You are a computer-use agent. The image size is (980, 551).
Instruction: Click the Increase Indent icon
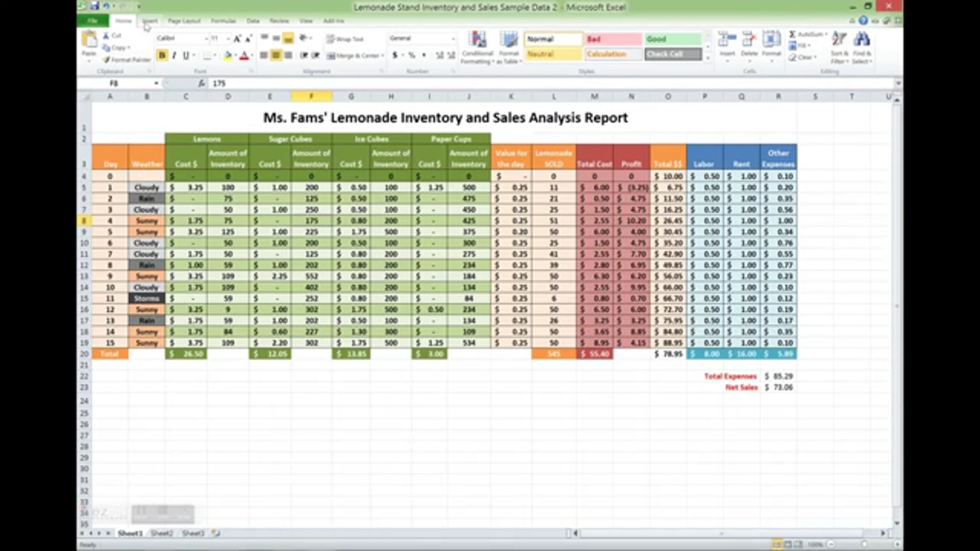(x=315, y=55)
